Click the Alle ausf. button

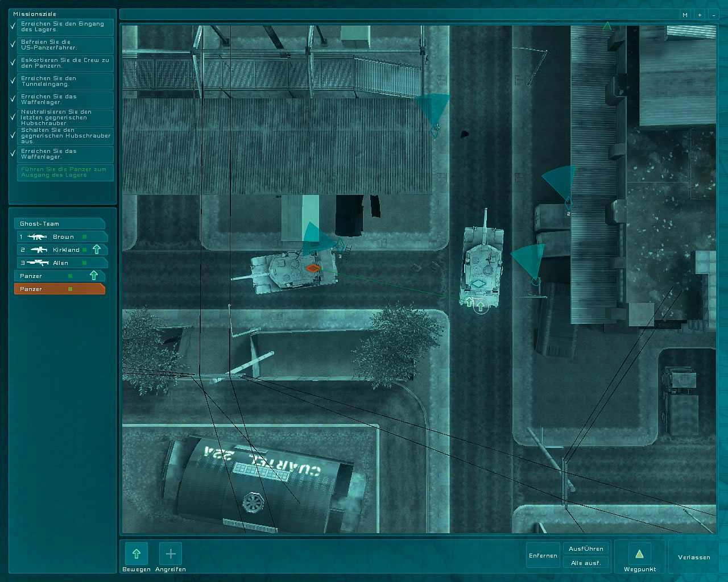pyautogui.click(x=586, y=563)
